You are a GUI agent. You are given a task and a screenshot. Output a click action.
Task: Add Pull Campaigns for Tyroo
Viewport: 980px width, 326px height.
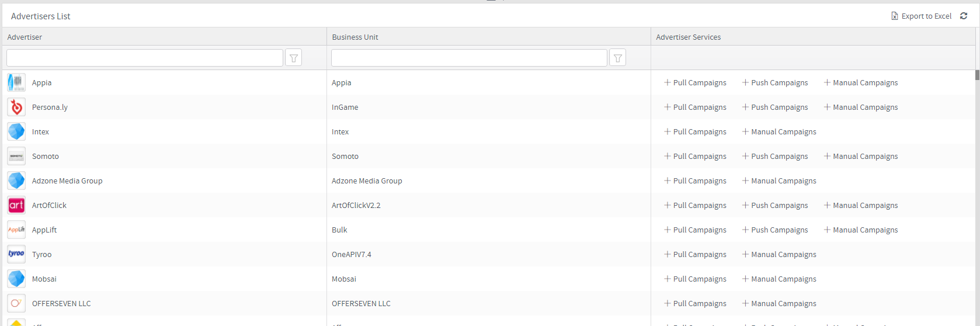pyautogui.click(x=695, y=254)
